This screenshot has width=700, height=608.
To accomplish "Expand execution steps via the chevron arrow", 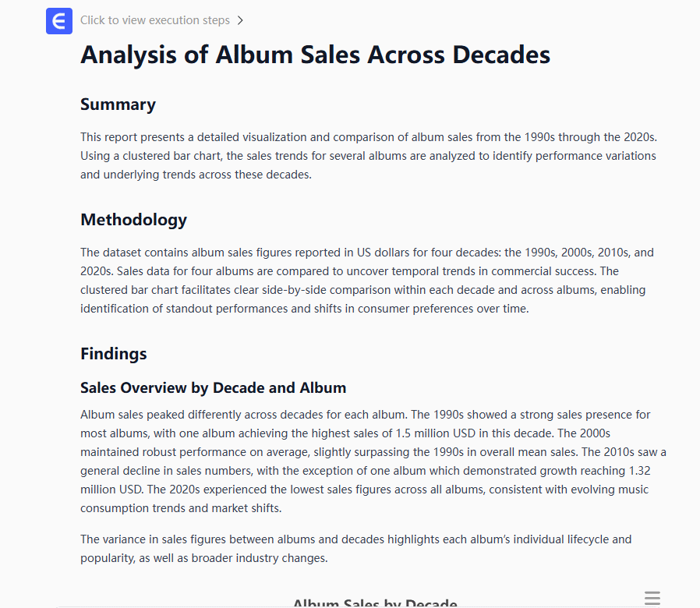I will (x=240, y=20).
